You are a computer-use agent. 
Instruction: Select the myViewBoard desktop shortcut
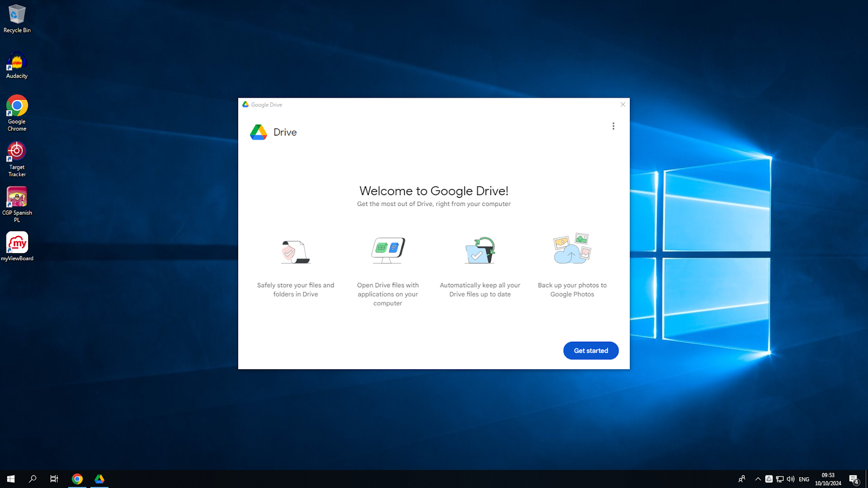[x=17, y=247]
